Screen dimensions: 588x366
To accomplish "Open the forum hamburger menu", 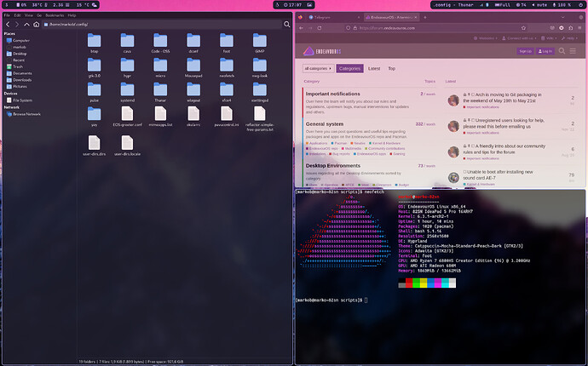I will (x=573, y=51).
